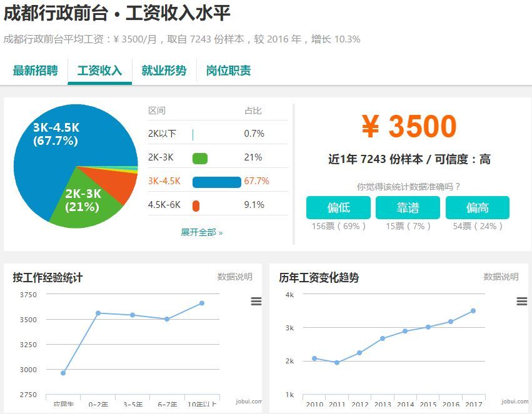Screen dimensions: 532x414
Task: Click the 0-2年 point on the experience chart
Action: click(x=97, y=313)
